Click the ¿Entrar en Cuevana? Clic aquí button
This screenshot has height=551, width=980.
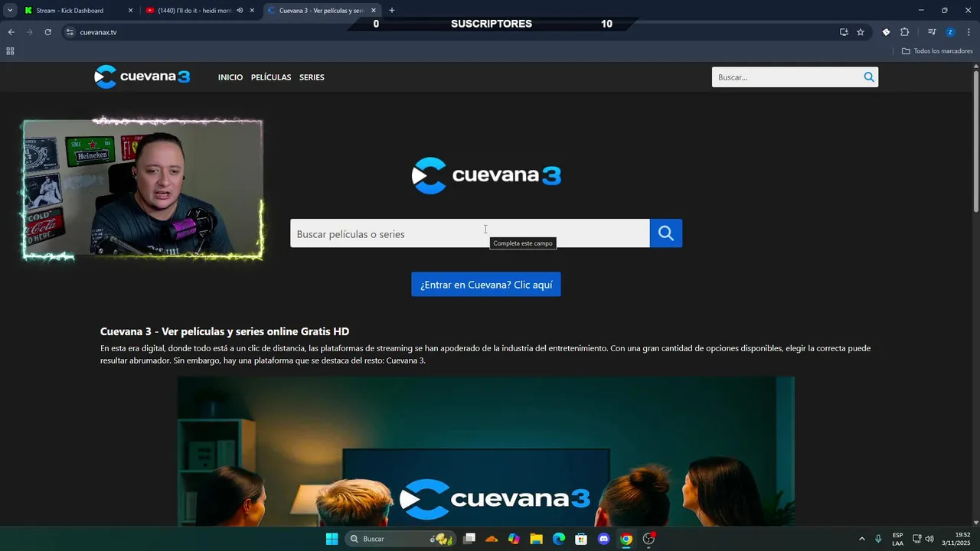tap(486, 285)
